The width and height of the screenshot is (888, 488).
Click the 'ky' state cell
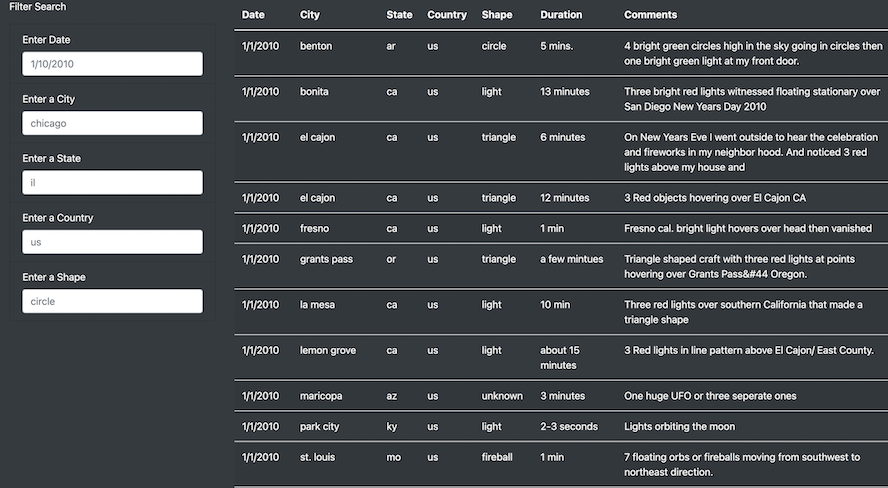[391, 427]
